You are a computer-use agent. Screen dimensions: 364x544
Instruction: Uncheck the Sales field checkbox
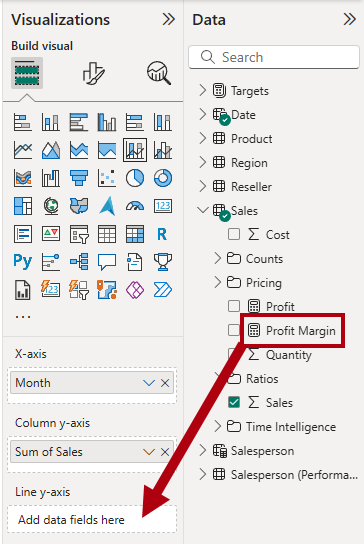[234, 402]
